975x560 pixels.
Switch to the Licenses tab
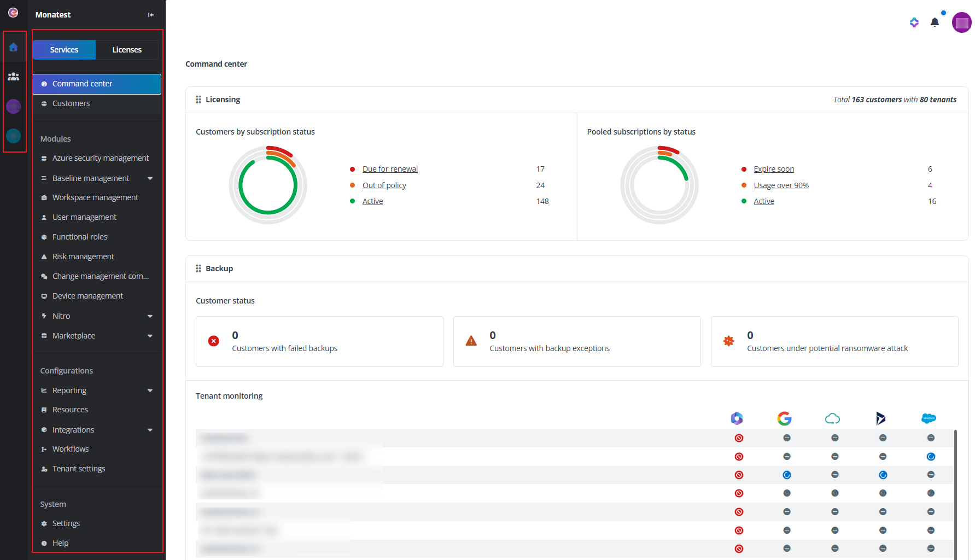coord(127,50)
